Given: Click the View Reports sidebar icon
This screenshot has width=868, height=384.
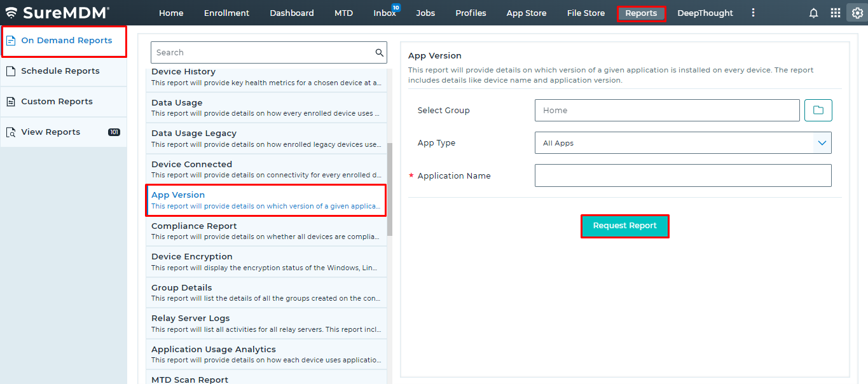Looking at the screenshot, I should (11, 131).
